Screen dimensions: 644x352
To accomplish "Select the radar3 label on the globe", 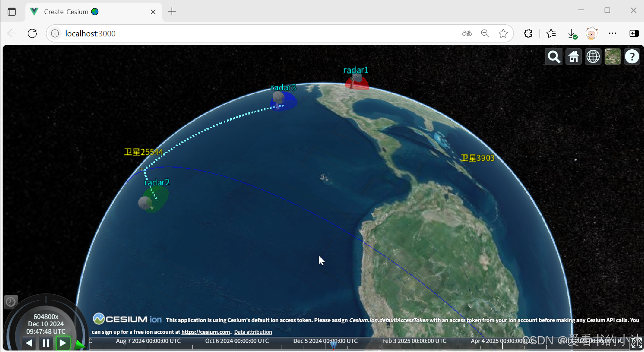I will pyautogui.click(x=284, y=88).
